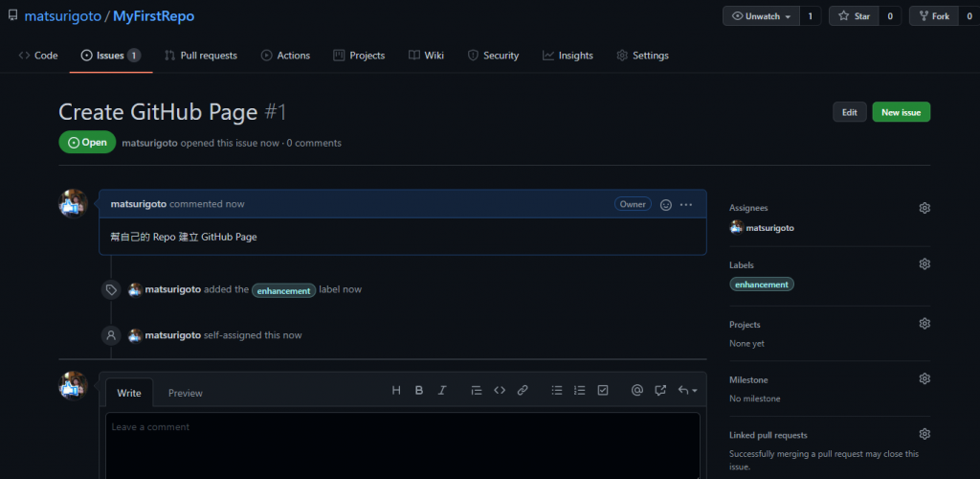Insert heading with the H toolbar icon
Screen dimensions: 980x479
tap(395, 390)
